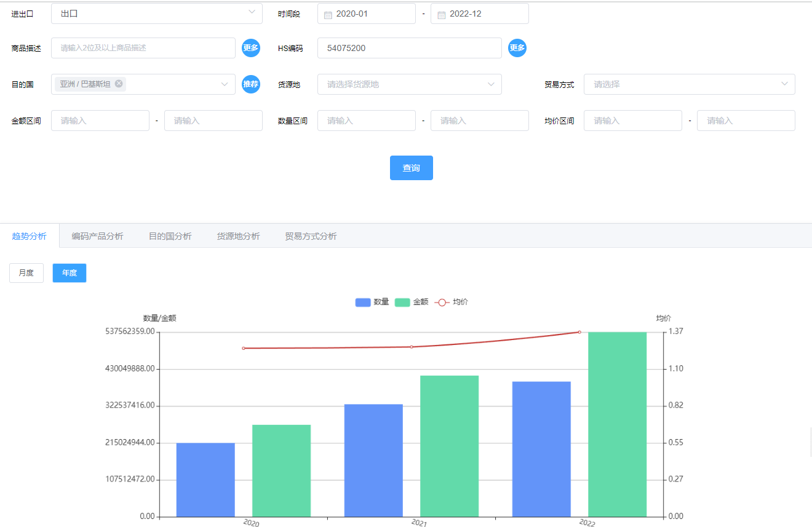Click the 推荐 icon next to 目的国
Screen dimensions: 812x527
pos(251,84)
